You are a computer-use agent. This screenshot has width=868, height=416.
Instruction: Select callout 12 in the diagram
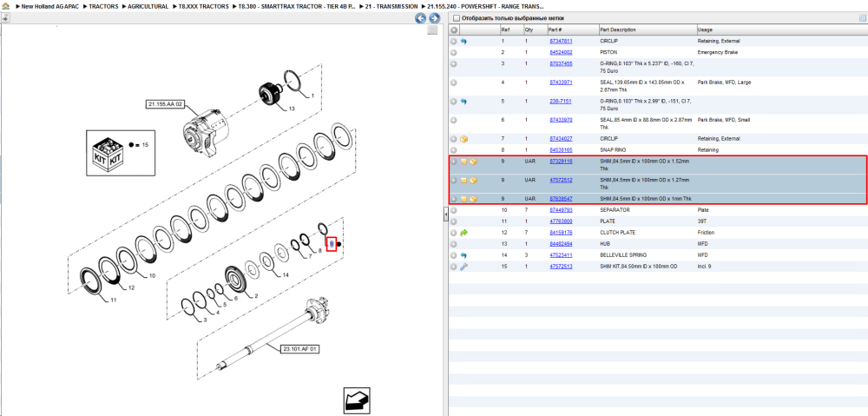click(x=131, y=288)
